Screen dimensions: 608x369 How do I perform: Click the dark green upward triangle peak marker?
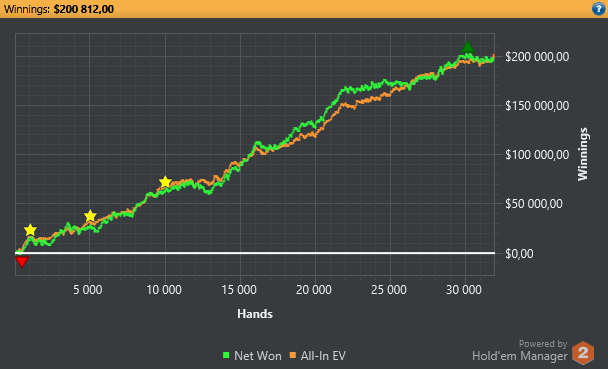pos(468,47)
